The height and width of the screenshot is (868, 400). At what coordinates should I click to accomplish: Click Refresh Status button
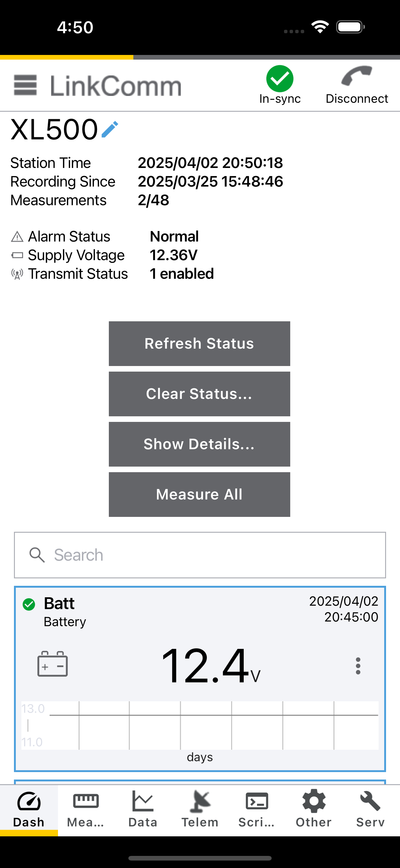click(x=199, y=344)
